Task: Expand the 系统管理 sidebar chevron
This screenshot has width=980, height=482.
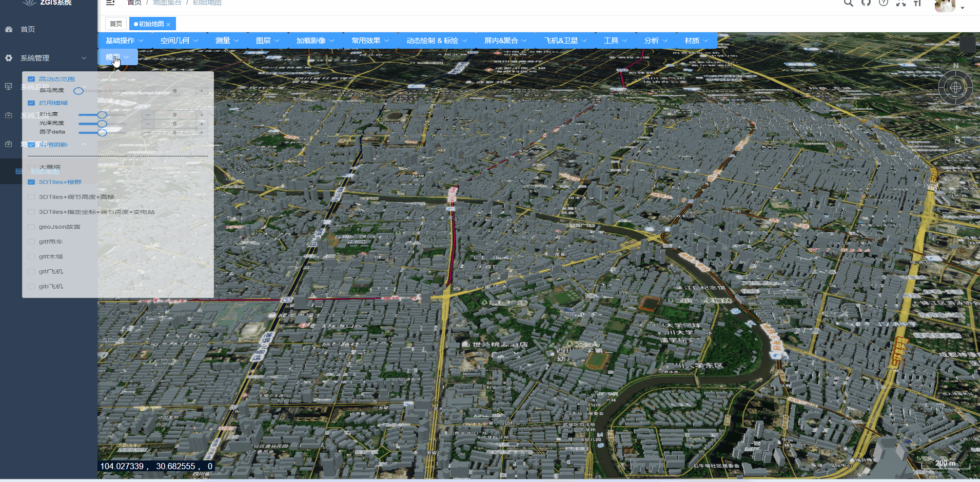Action: pyautogui.click(x=84, y=58)
